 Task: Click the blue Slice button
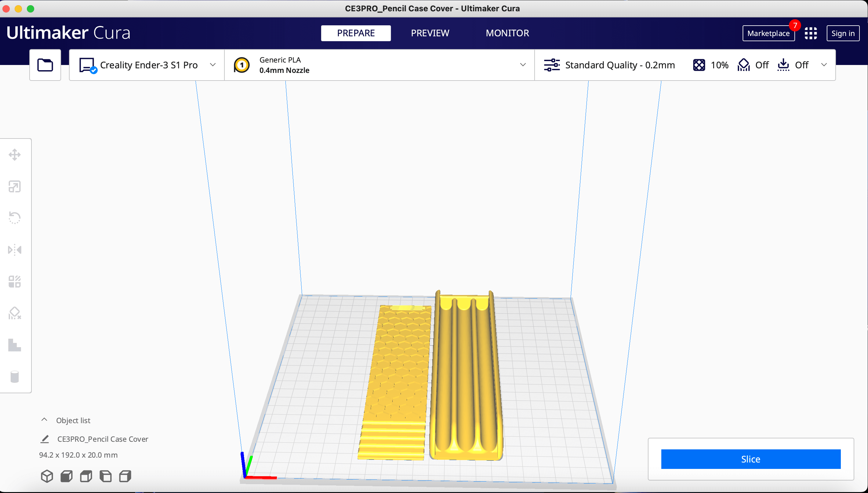tap(751, 459)
